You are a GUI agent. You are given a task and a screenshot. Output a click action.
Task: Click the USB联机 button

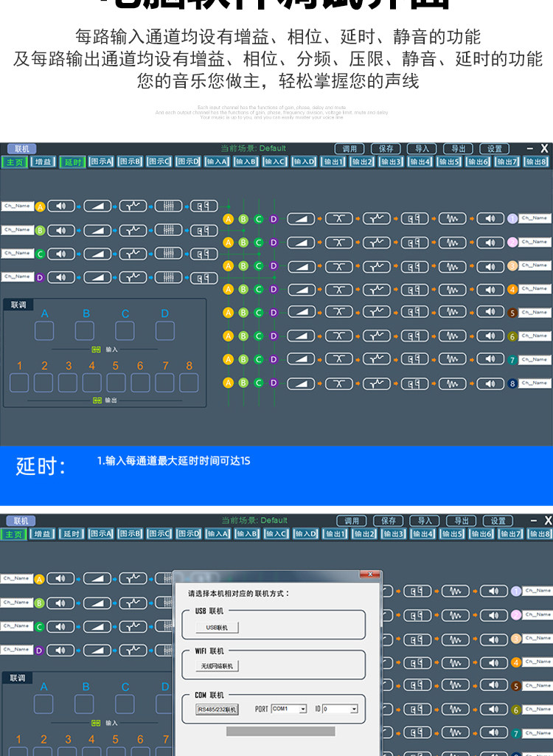coord(217,628)
